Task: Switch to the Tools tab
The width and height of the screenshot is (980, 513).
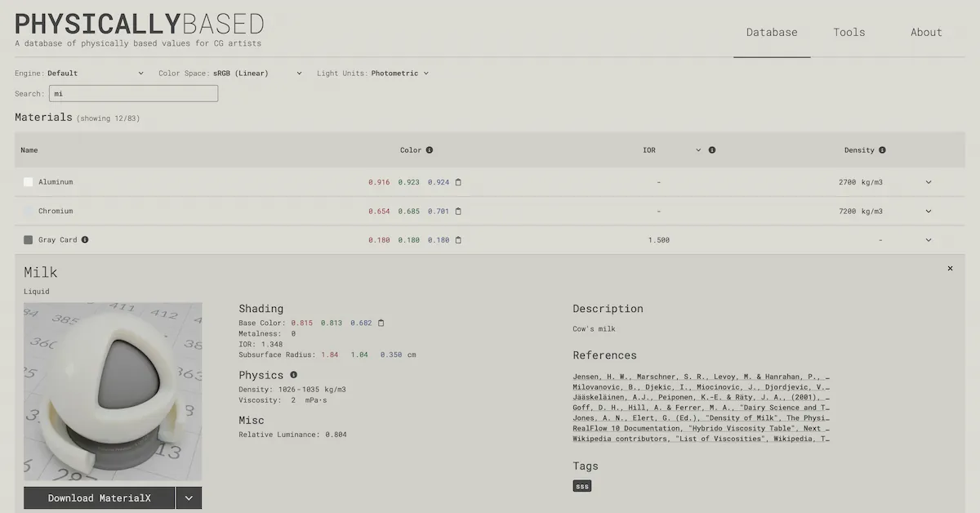Action: 849,32
